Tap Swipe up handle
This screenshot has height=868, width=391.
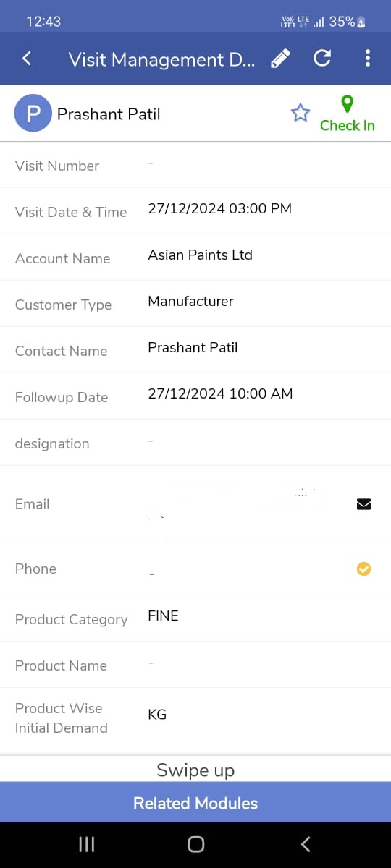click(195, 770)
